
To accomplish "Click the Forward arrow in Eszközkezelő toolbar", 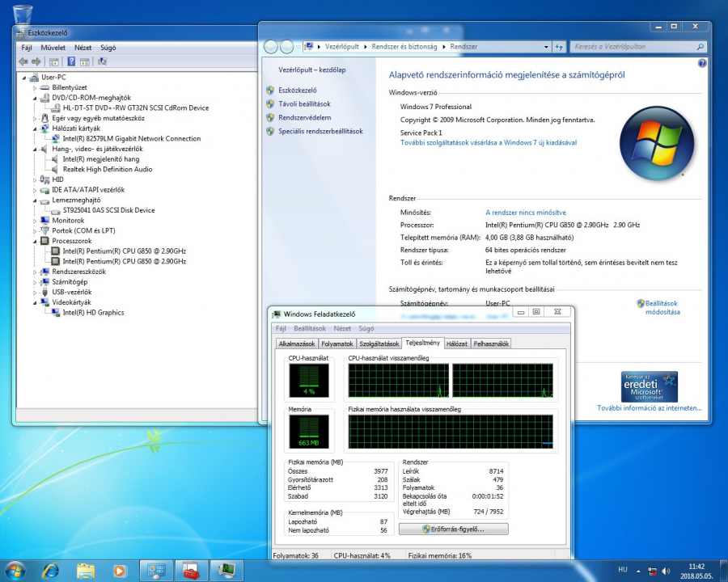I will point(36,61).
